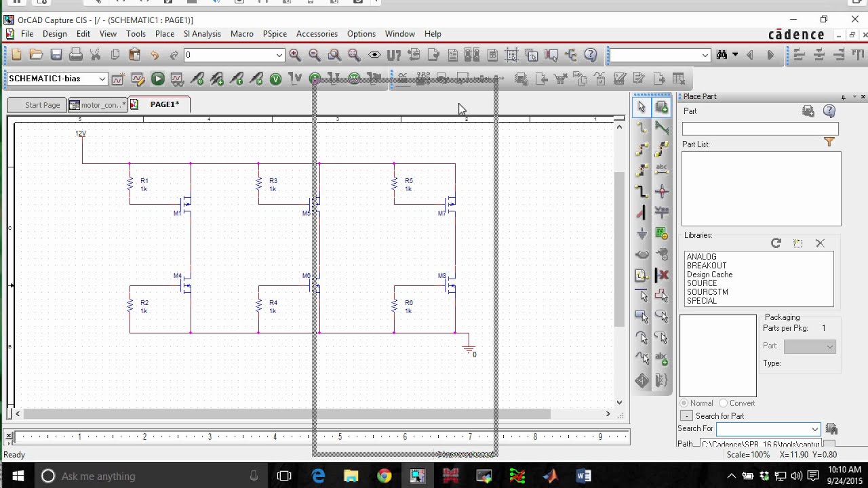Refresh the libraries list in Place Part
This screenshot has width=868, height=488.
[x=776, y=243]
